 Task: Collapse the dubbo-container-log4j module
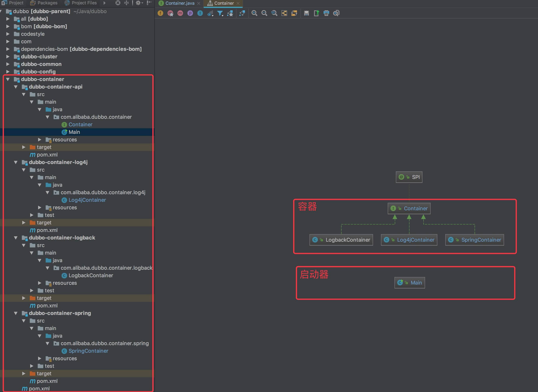(16, 162)
